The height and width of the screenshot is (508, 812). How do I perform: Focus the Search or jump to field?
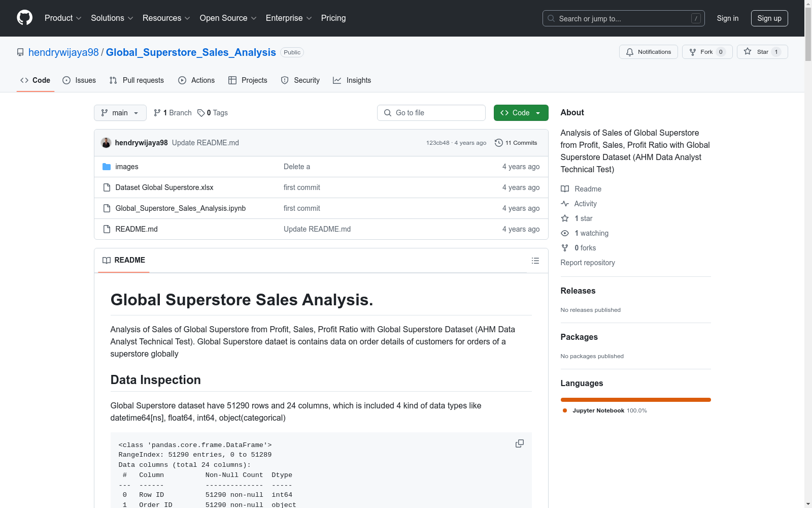[624, 18]
